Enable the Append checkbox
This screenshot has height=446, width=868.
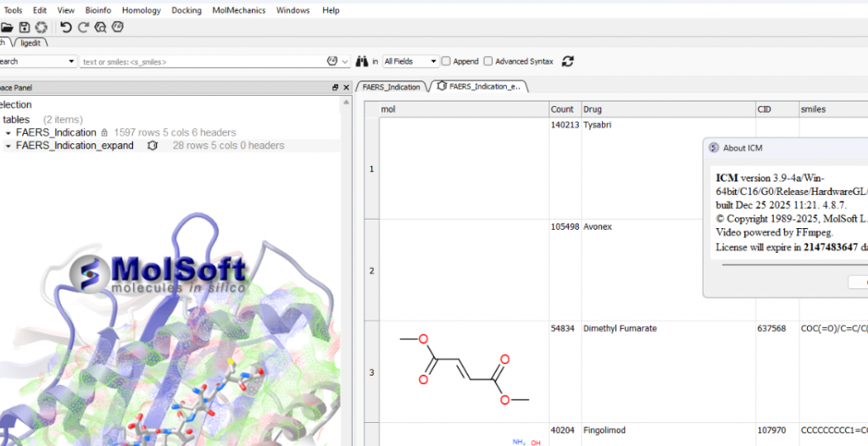click(446, 61)
